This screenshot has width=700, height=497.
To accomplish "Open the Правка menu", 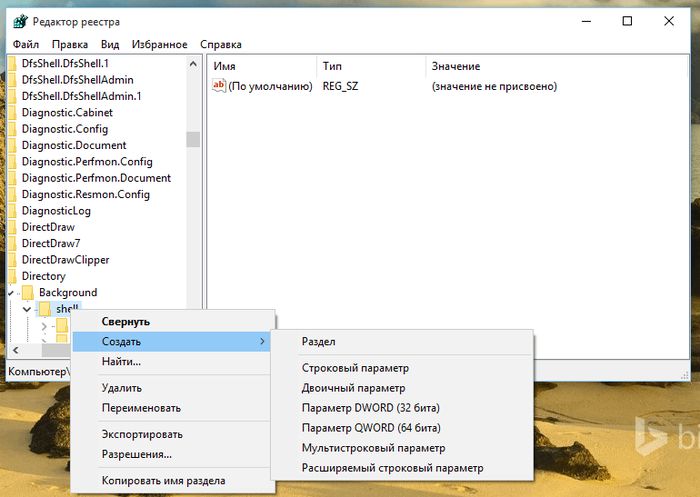I will (70, 45).
